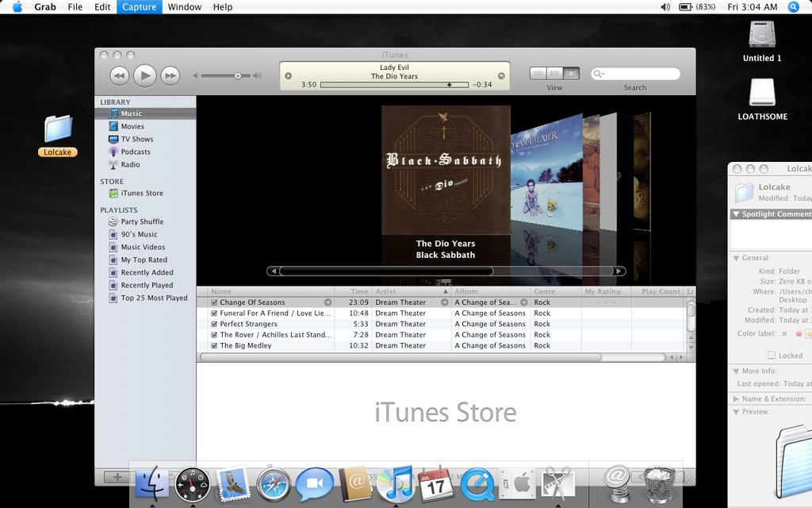Click the Cover Flow right scroll arrow
This screenshot has width=812, height=508.
pos(619,271)
